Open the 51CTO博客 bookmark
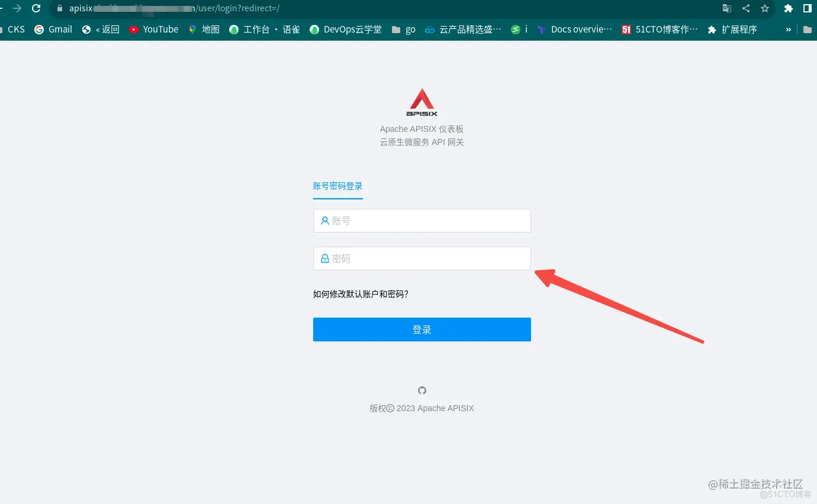Viewport: 817px width, 504px height. pyautogui.click(x=660, y=29)
